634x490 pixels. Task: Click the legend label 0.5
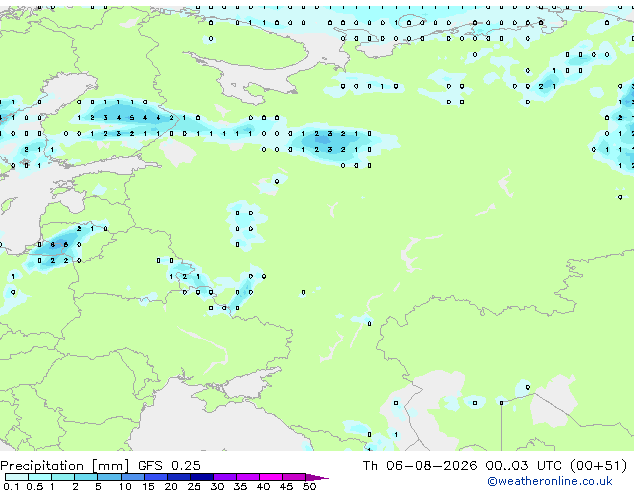point(34,486)
